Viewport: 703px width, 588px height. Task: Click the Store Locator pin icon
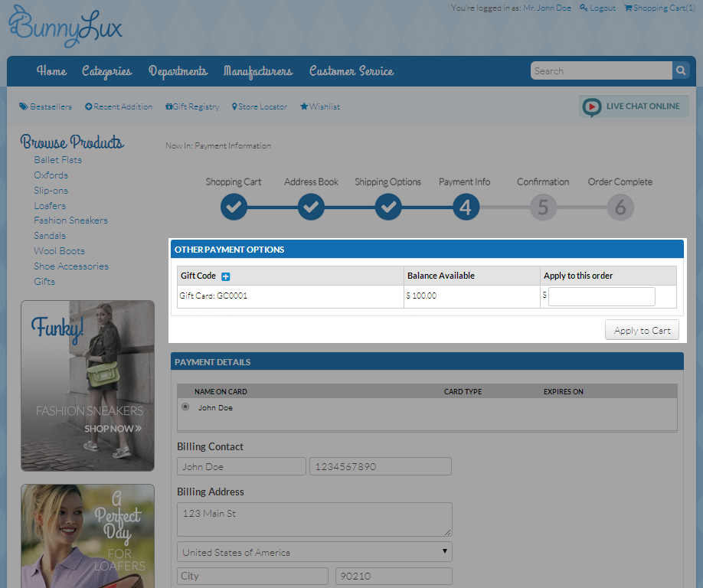[x=234, y=106]
